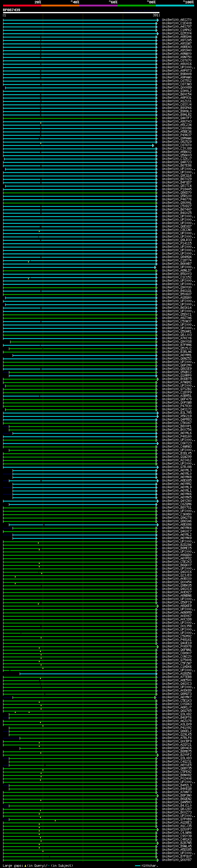Open hit UniRef100_C1MPK2
The height and width of the screenshot is (868, 197).
point(177,30)
